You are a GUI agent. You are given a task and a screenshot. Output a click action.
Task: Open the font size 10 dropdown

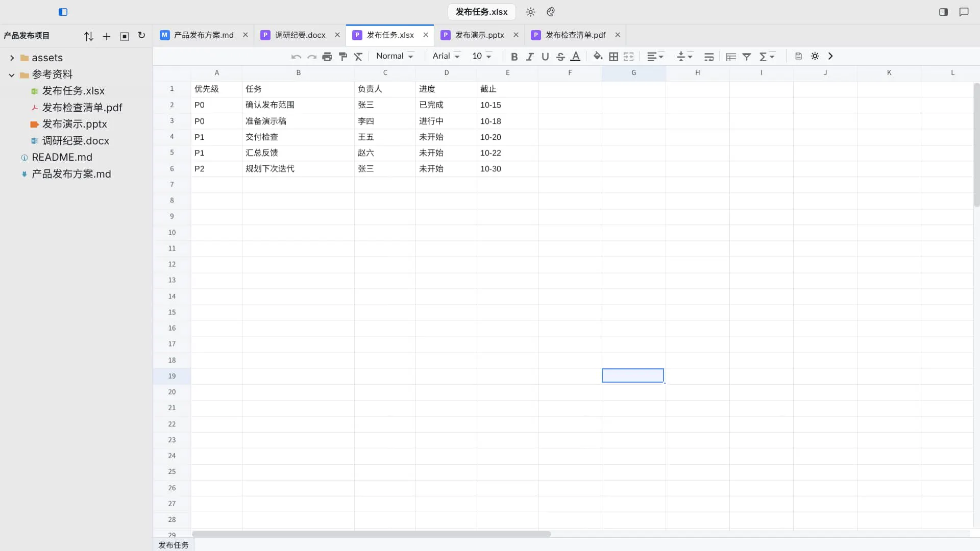point(481,56)
